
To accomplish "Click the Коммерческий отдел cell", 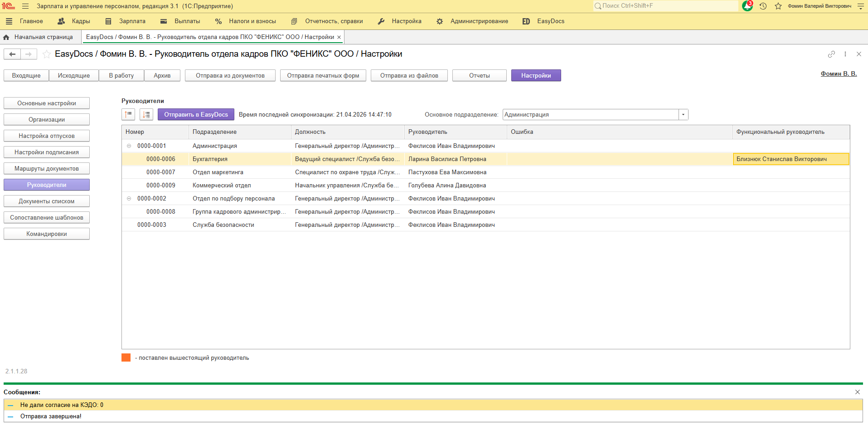I will 240,186.
